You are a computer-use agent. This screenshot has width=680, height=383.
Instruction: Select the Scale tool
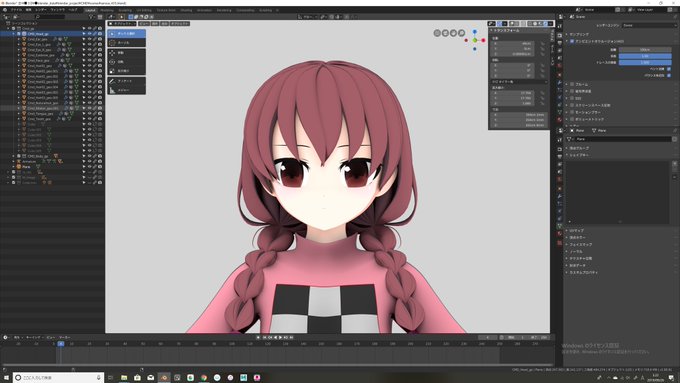pos(126,71)
